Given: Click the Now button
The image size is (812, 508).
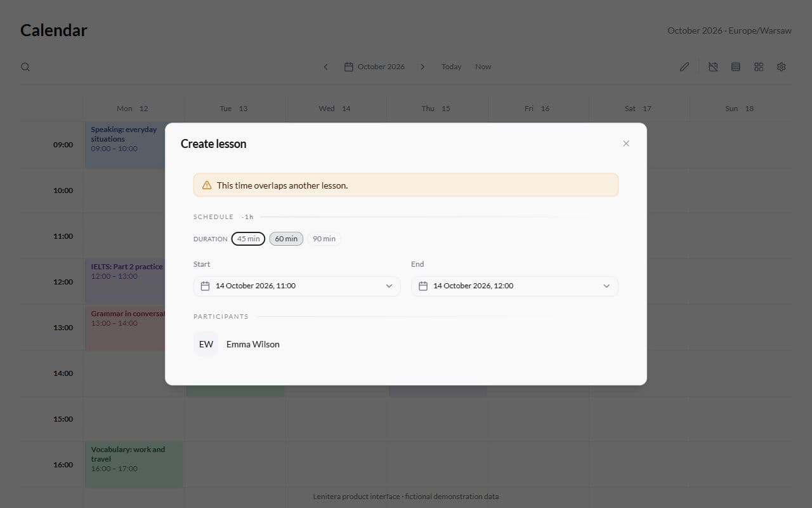Looking at the screenshot, I should (483, 67).
